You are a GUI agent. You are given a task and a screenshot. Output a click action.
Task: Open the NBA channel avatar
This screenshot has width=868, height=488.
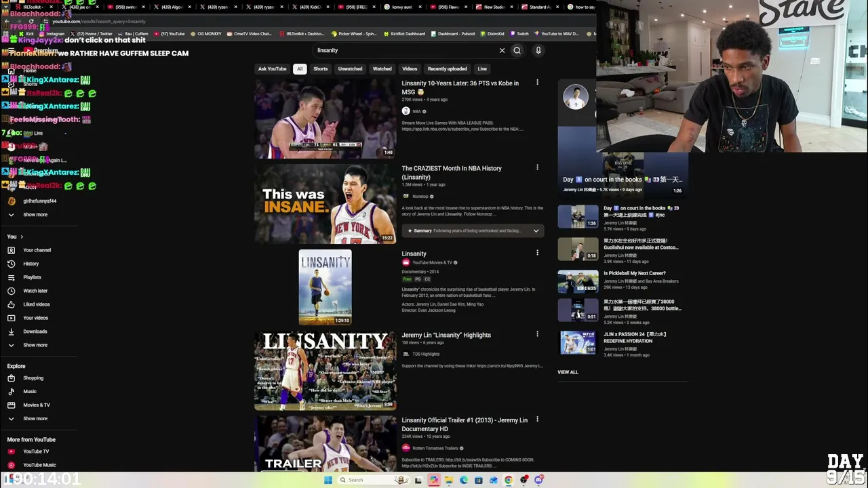tap(406, 111)
